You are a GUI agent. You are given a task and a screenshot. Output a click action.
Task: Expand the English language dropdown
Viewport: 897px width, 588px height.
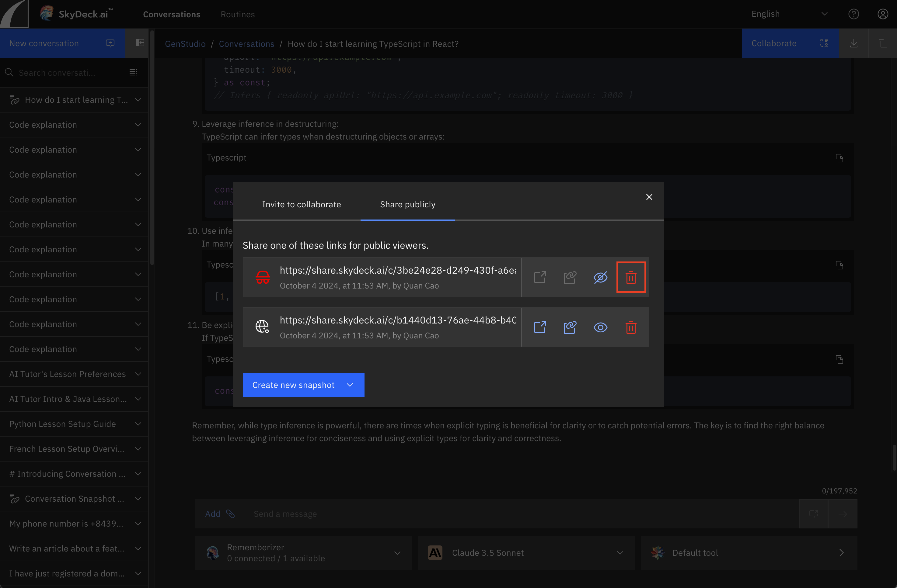click(x=824, y=14)
